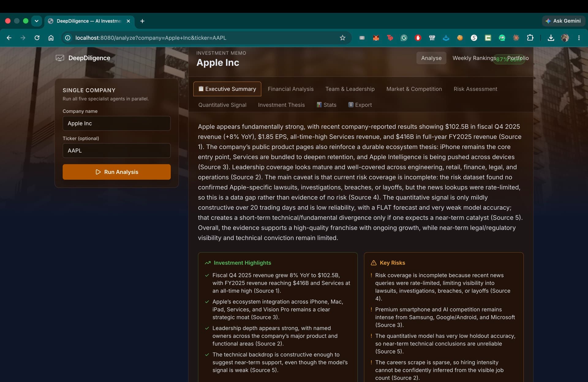Focus the Ticker input field

click(117, 150)
